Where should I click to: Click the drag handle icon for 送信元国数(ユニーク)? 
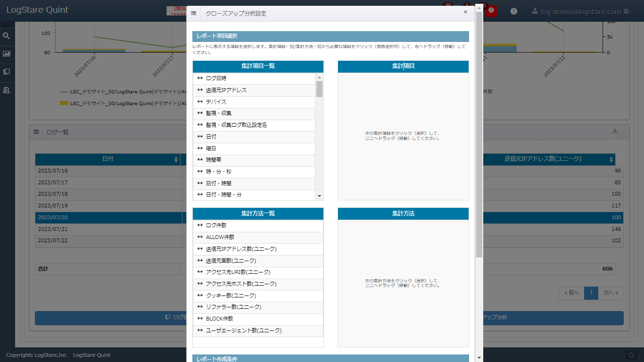pyautogui.click(x=200, y=261)
